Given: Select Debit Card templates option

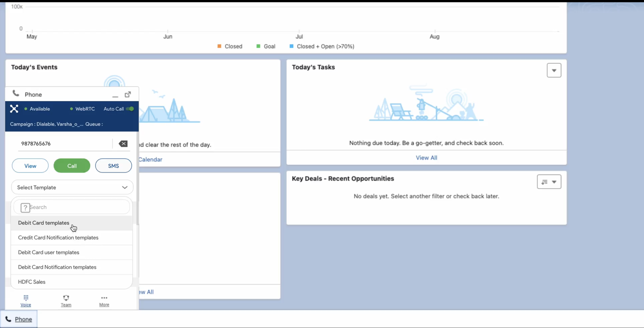Looking at the screenshot, I should pyautogui.click(x=44, y=223).
